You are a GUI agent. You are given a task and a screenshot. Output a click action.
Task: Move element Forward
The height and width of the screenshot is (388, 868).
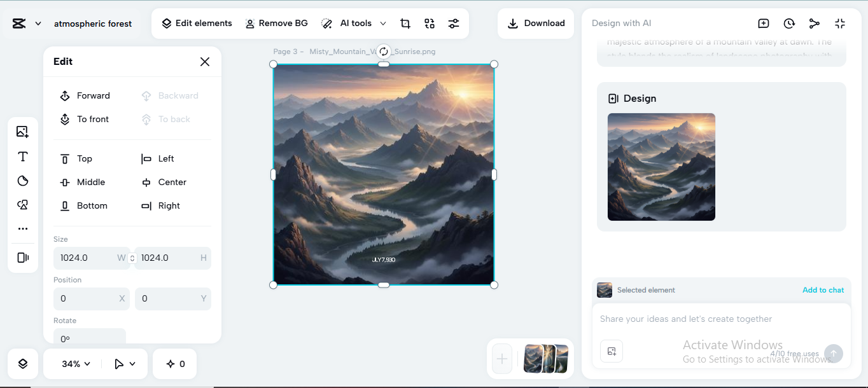coord(85,95)
